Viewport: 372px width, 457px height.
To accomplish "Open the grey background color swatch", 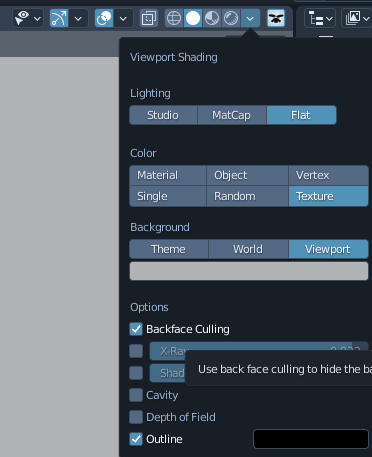I will click(249, 271).
